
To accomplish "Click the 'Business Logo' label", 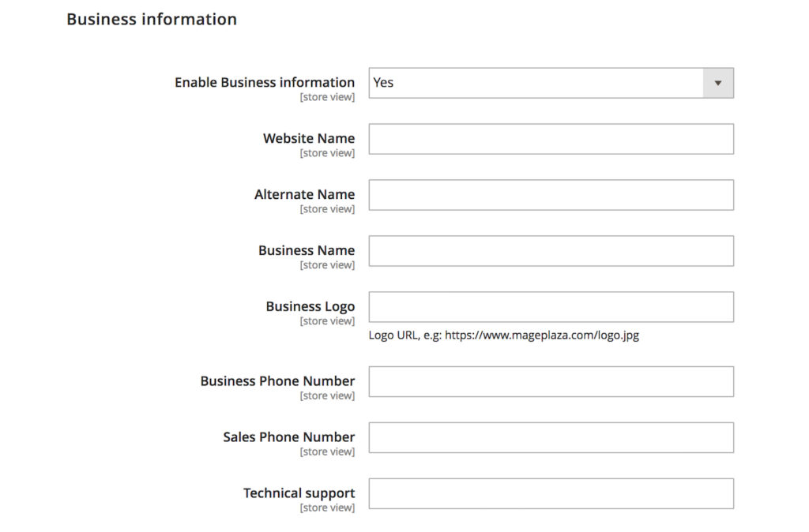I will (x=310, y=307).
